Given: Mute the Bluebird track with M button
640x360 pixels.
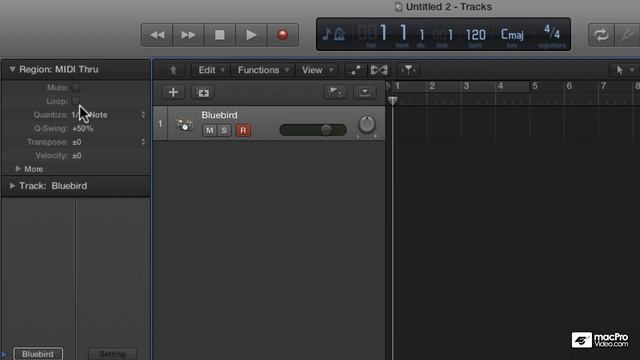Looking at the screenshot, I should tap(209, 130).
